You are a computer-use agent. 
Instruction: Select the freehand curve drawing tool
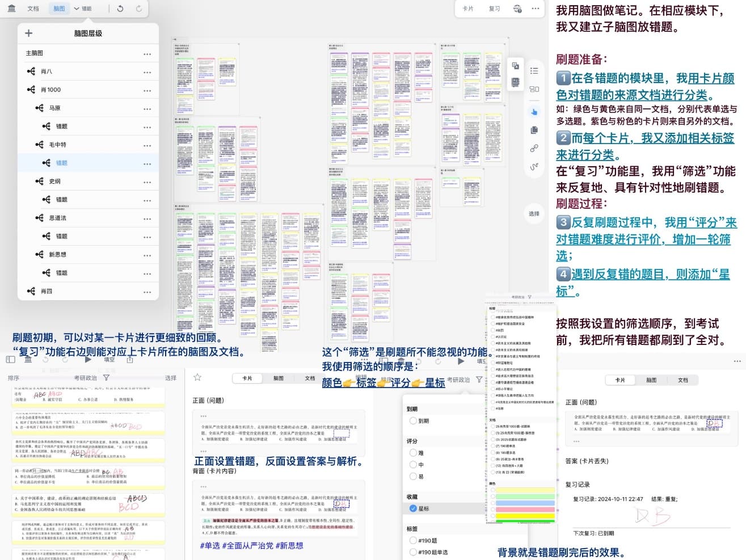click(x=534, y=167)
